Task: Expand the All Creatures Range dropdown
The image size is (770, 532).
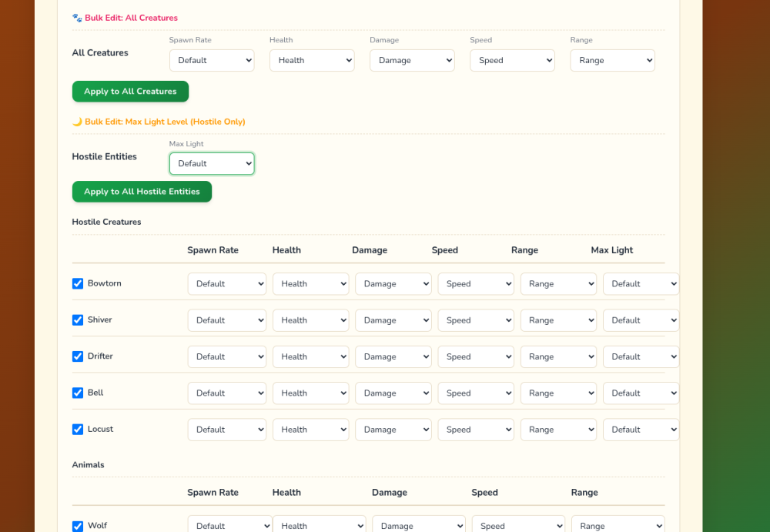Action: pyautogui.click(x=612, y=60)
